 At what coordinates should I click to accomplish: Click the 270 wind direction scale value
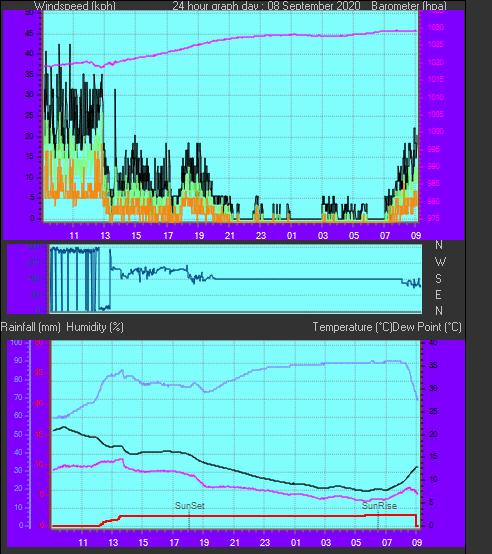[x=34, y=263]
